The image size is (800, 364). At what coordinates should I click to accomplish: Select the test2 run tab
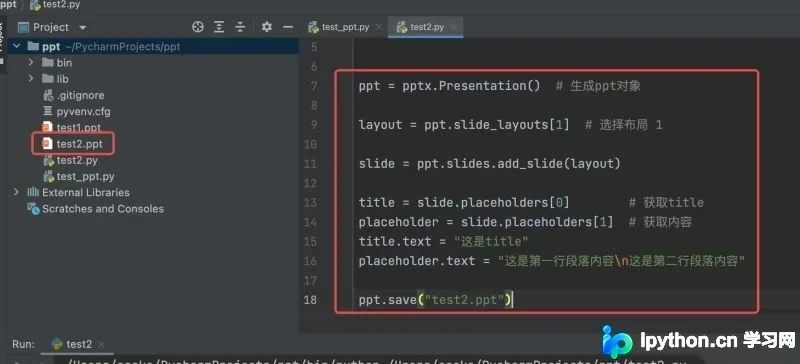tap(72, 344)
